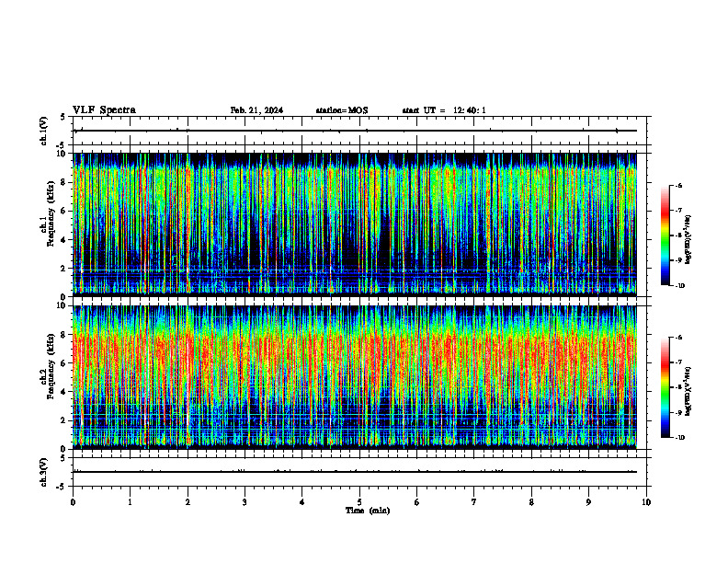This screenshot has height=563, width=728.
Task: Click the ch.1 voltage waveform trace
Action: (355, 131)
